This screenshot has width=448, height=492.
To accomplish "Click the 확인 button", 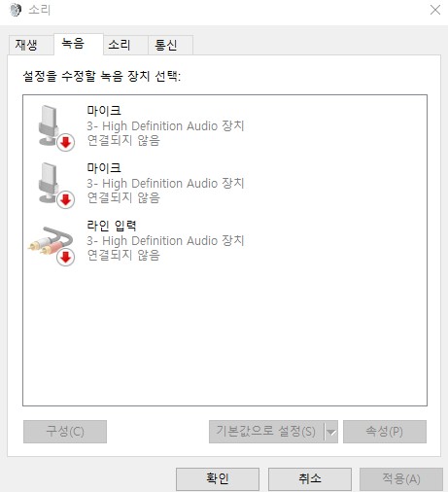I will [x=218, y=478].
